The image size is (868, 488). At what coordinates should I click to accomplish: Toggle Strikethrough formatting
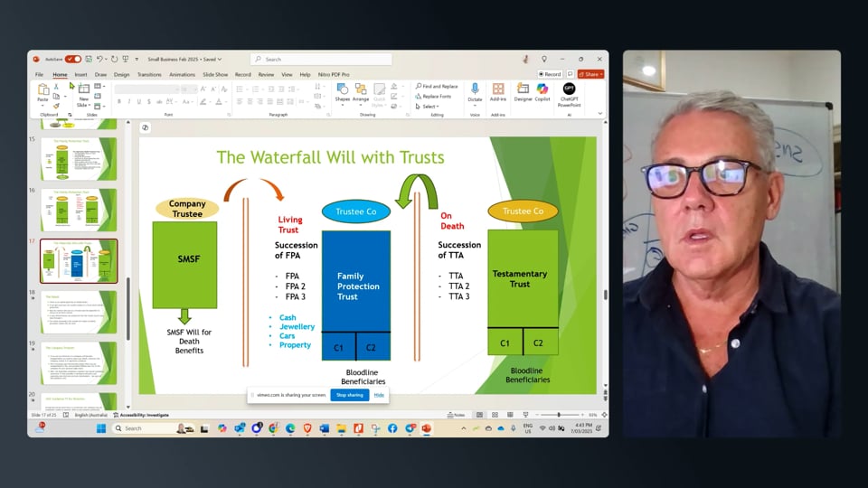[159, 102]
